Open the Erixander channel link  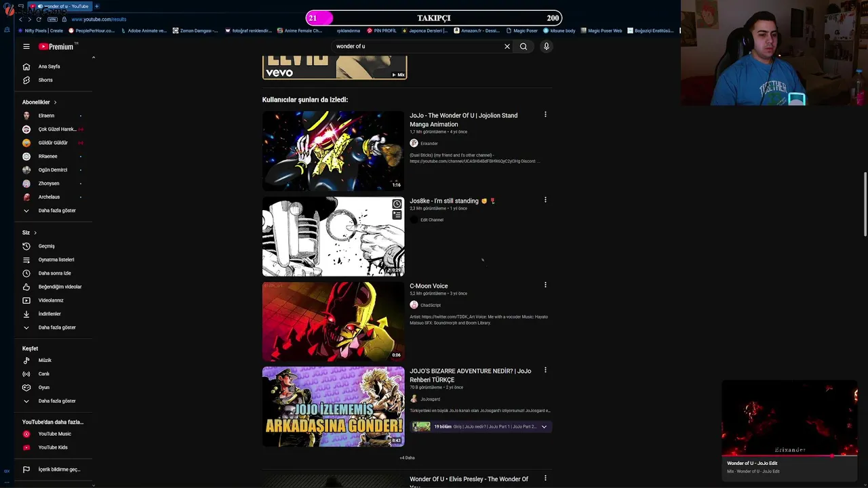point(429,144)
